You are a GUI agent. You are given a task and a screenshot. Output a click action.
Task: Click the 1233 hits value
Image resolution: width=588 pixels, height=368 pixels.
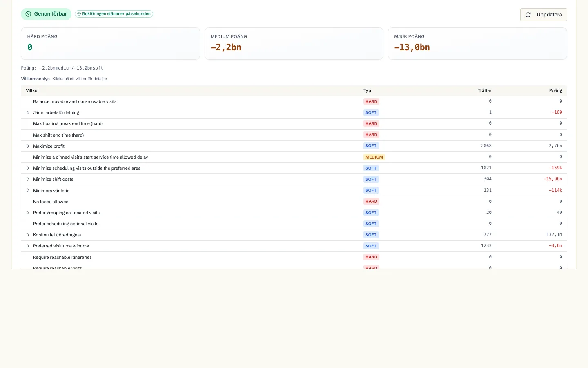[x=486, y=246]
